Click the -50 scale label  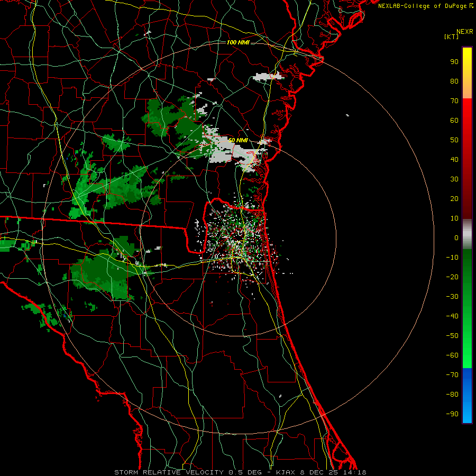[452, 336]
